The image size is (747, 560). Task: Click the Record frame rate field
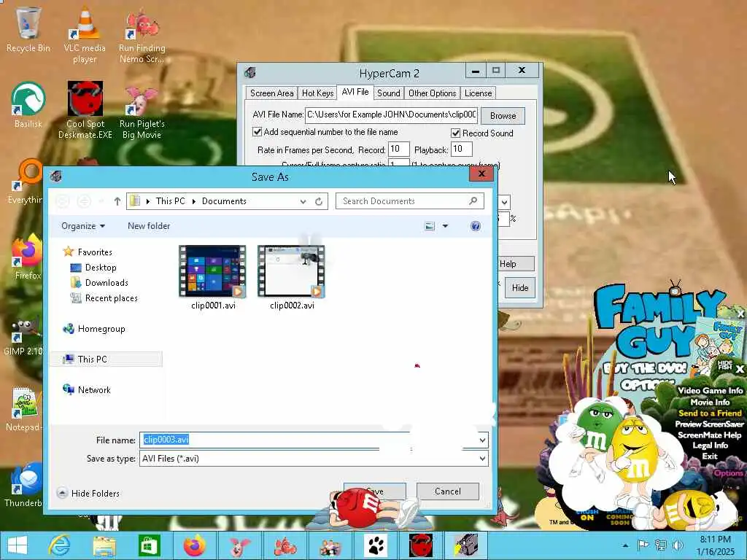(x=399, y=149)
